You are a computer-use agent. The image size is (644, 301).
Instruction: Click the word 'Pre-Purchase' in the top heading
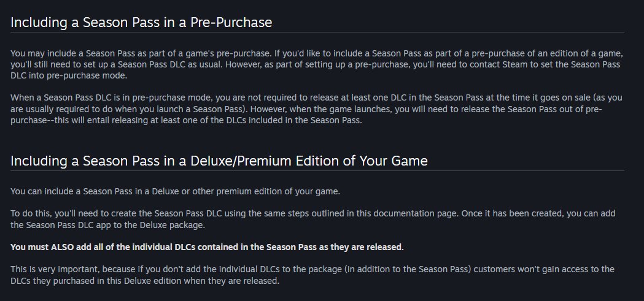coord(231,22)
